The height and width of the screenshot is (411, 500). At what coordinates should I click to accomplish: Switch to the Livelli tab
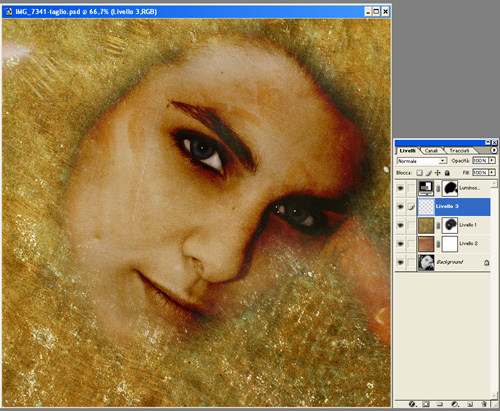[407, 151]
